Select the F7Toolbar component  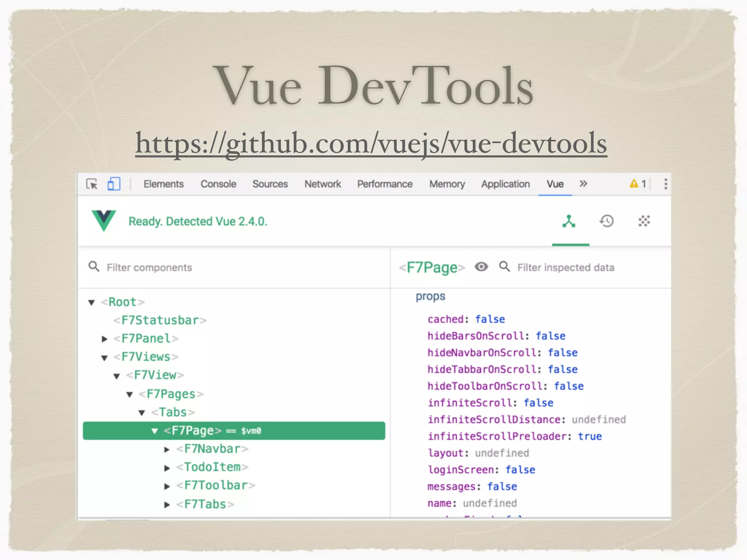pyautogui.click(x=216, y=485)
